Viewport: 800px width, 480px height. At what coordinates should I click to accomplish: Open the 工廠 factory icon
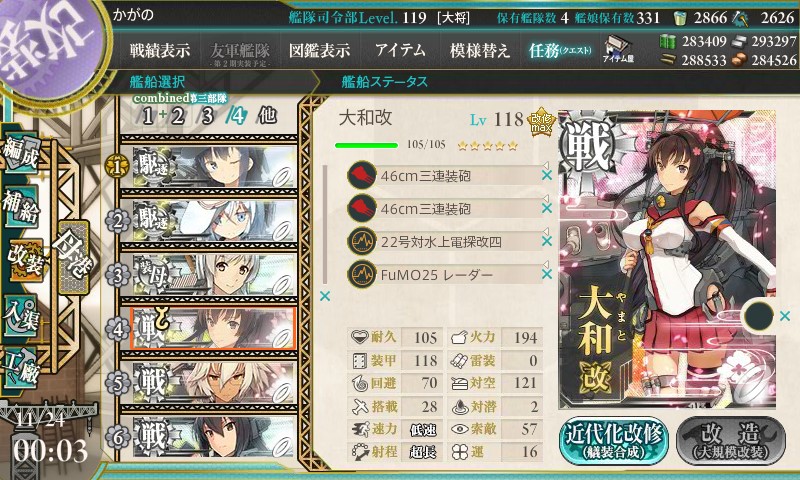[21, 367]
